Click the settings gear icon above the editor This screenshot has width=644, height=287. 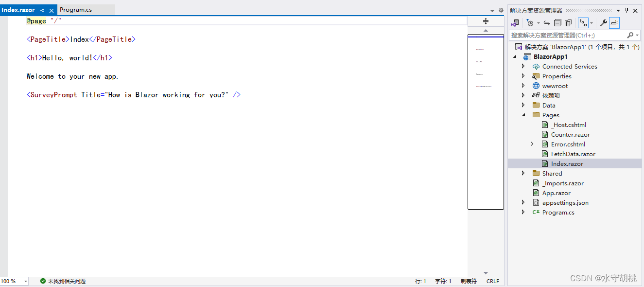[x=501, y=10]
